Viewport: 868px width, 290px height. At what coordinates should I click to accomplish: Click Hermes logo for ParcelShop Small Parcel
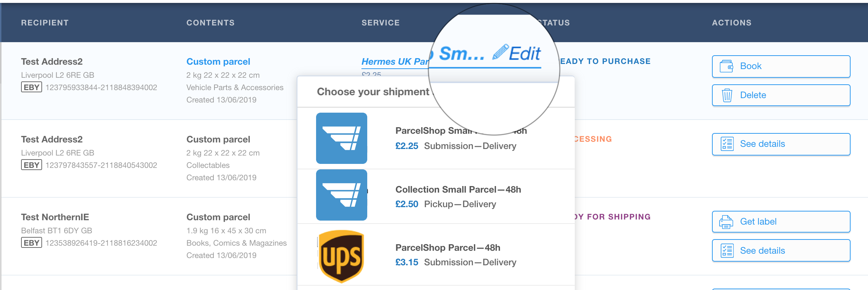click(x=341, y=138)
